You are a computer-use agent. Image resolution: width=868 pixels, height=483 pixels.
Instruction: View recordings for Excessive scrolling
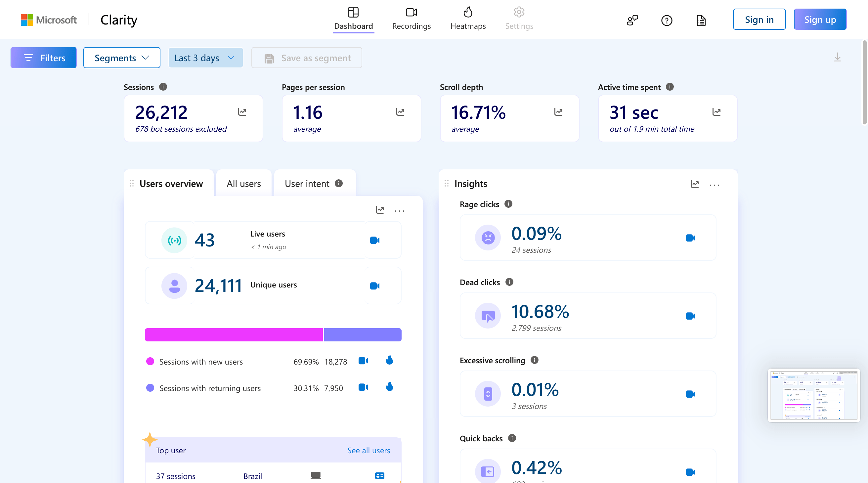691,394
